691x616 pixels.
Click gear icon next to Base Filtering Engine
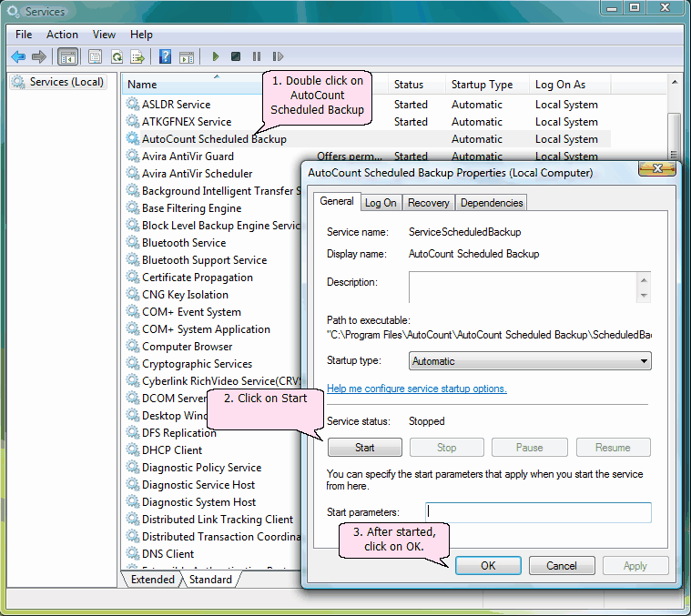132,207
